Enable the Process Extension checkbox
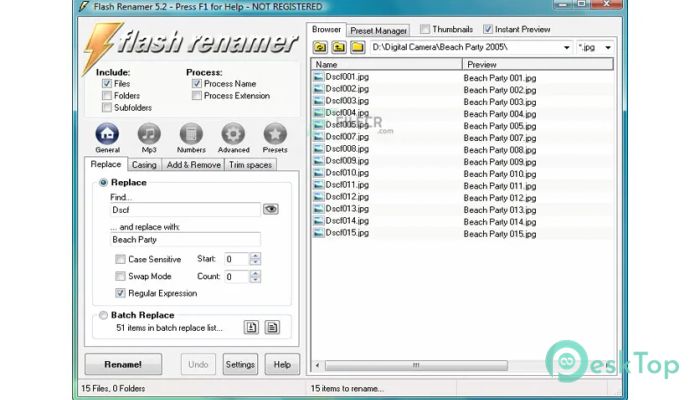Screen dimensions: 700x400 (x=196, y=96)
